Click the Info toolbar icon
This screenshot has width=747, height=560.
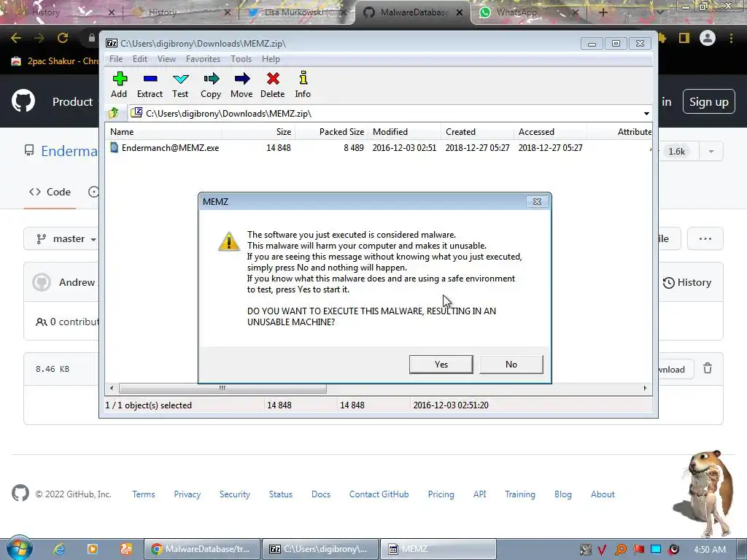tap(303, 85)
